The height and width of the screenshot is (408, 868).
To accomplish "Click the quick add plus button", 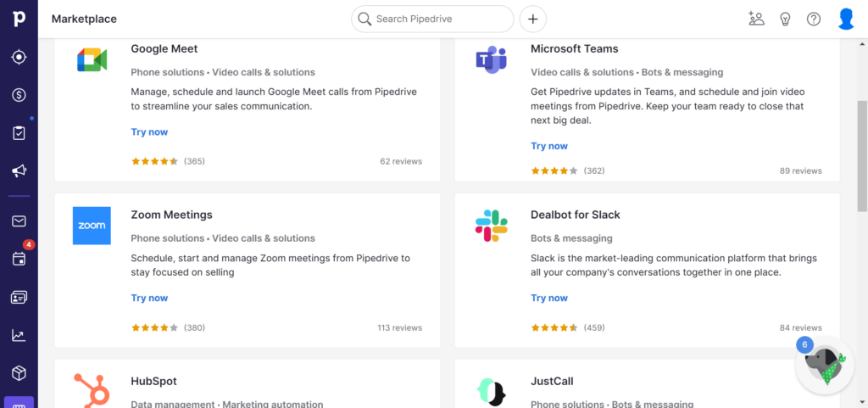I will click(533, 19).
